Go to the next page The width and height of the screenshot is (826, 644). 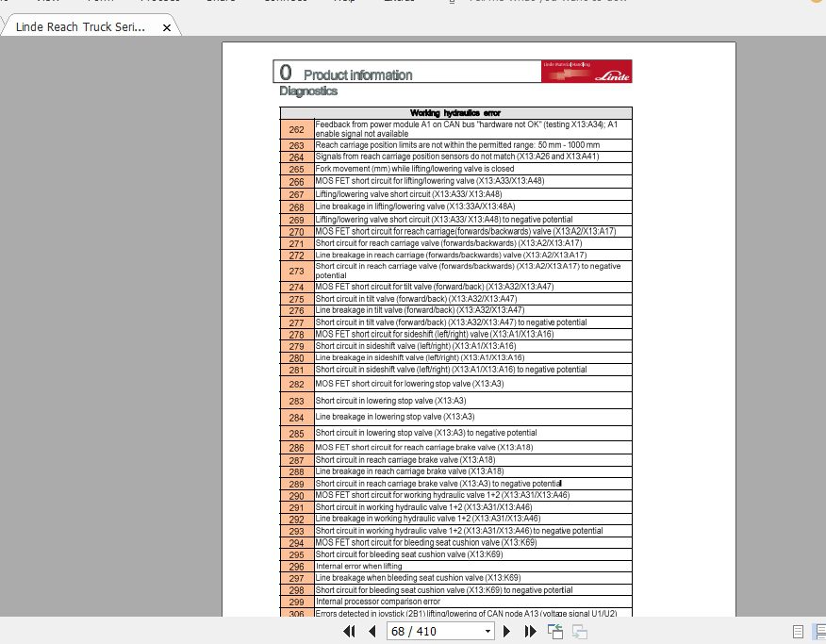pos(506,631)
